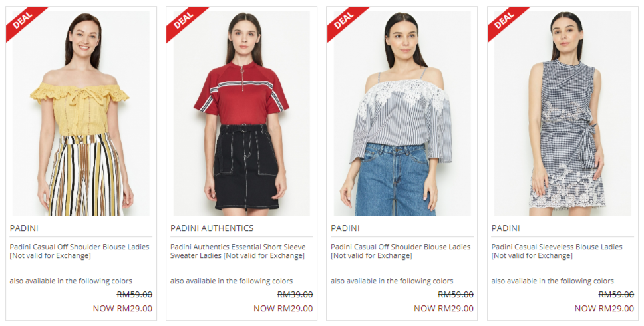Click the crossed-out RM39.00 original price
Screen dimensions: 644x326
tap(295, 294)
